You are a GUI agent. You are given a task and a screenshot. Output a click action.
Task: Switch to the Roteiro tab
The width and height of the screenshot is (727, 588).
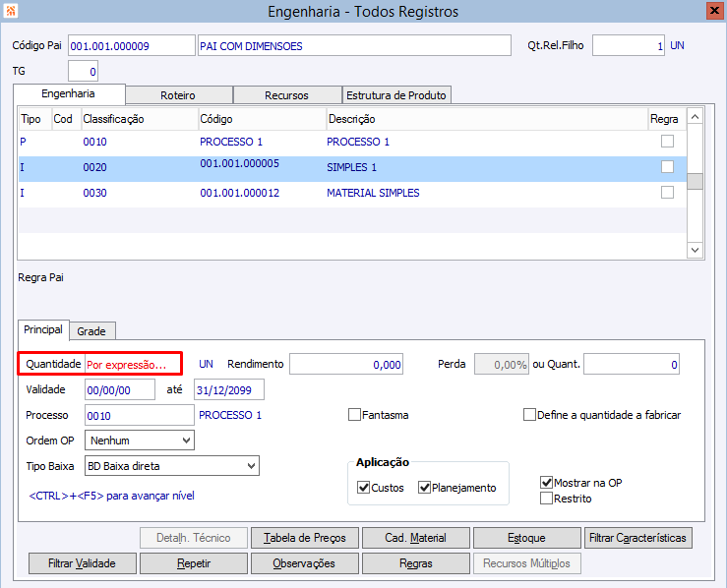[178, 95]
